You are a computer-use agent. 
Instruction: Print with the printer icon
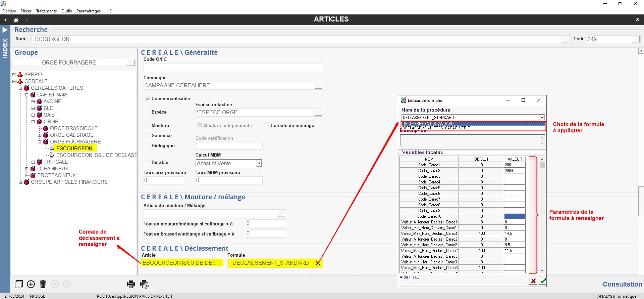(x=130, y=284)
